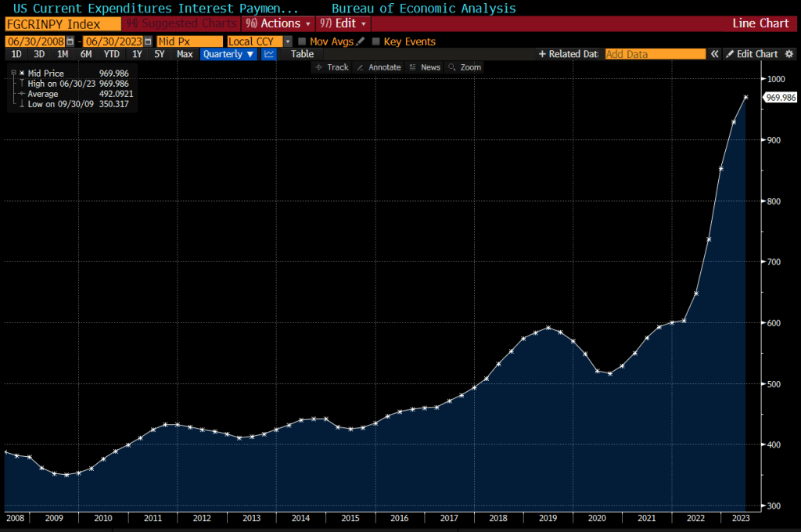Open the Quarterly periodicity dropdown

pos(228,54)
